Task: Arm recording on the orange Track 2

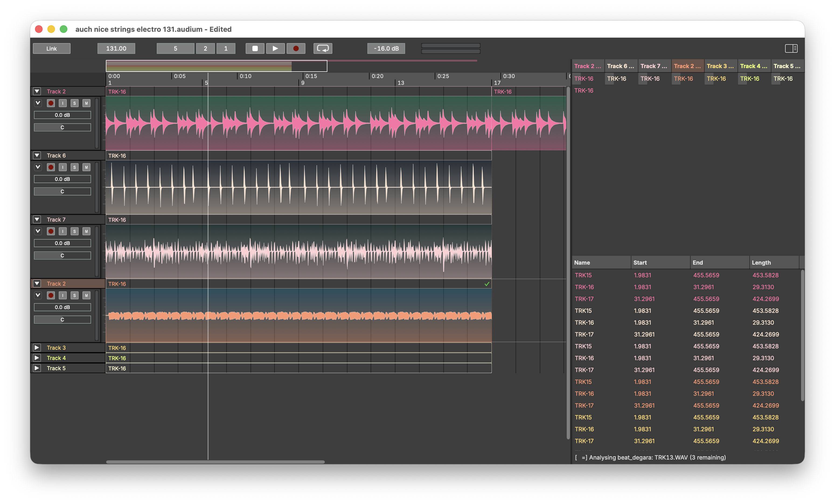Action: click(x=51, y=295)
